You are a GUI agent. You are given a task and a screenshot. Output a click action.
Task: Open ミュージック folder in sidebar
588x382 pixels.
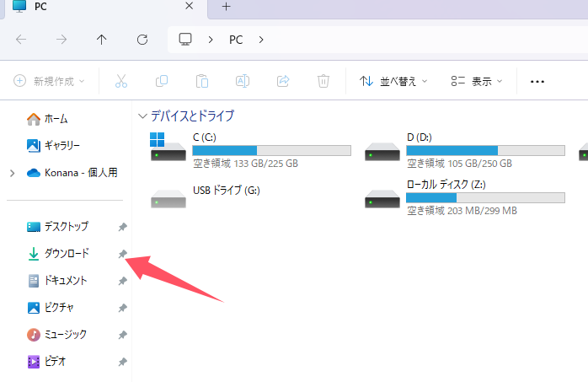[56, 335]
